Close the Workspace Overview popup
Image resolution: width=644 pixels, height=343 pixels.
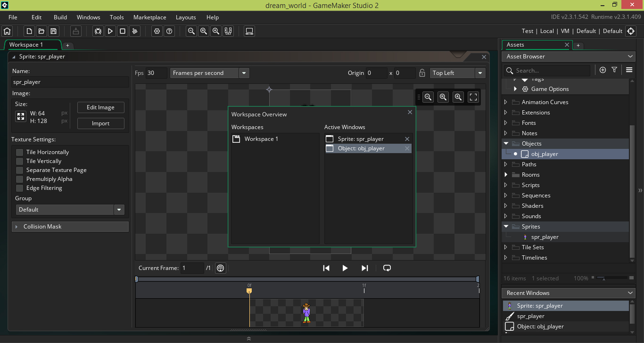[x=410, y=112]
